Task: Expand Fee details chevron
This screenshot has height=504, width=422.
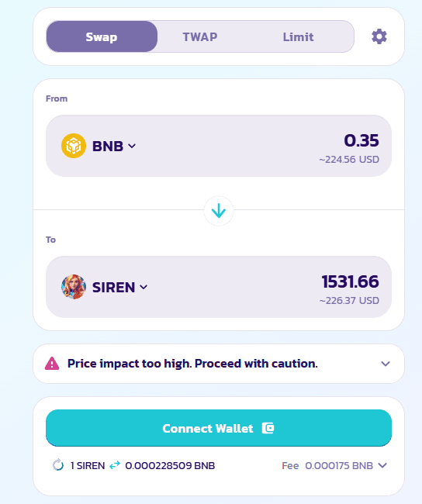Action: tap(382, 465)
